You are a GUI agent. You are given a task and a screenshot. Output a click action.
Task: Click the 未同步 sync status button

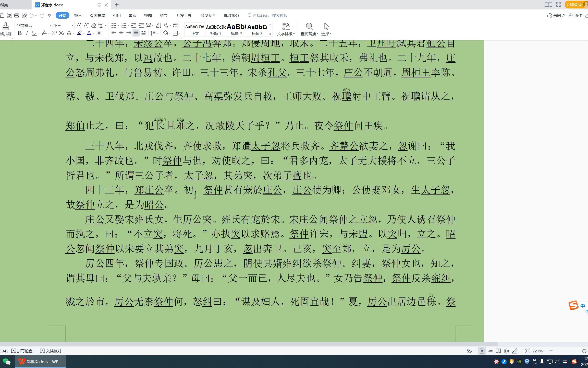(x=556, y=15)
